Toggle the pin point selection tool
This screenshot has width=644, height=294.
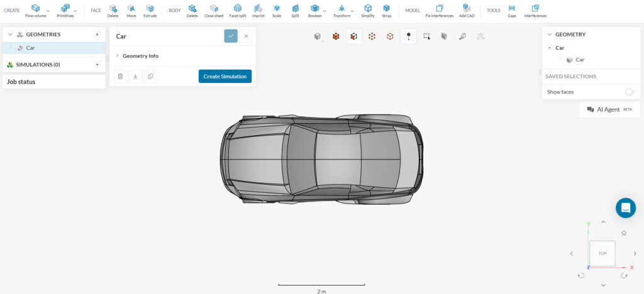click(x=408, y=36)
